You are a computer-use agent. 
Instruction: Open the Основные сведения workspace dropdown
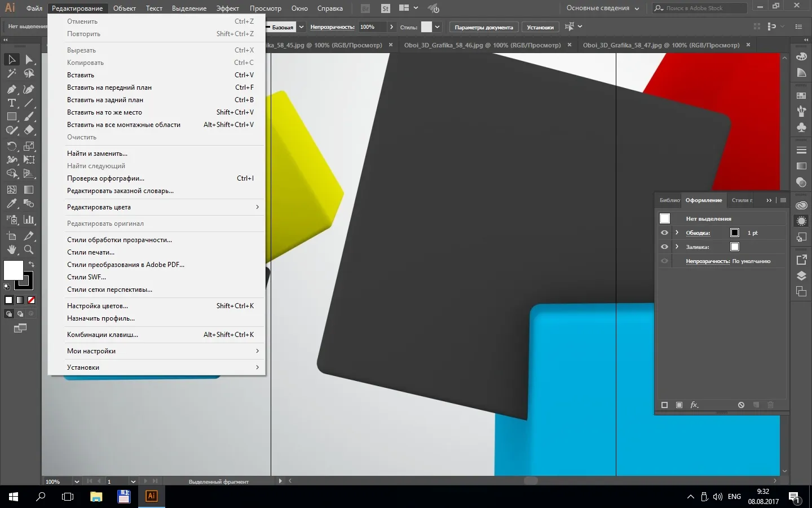[x=602, y=8]
